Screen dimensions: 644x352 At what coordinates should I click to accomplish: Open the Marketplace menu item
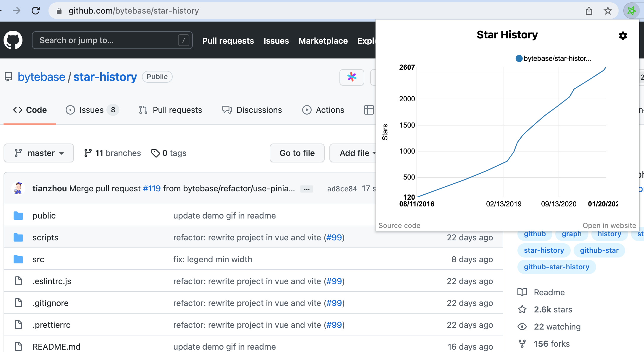click(323, 41)
